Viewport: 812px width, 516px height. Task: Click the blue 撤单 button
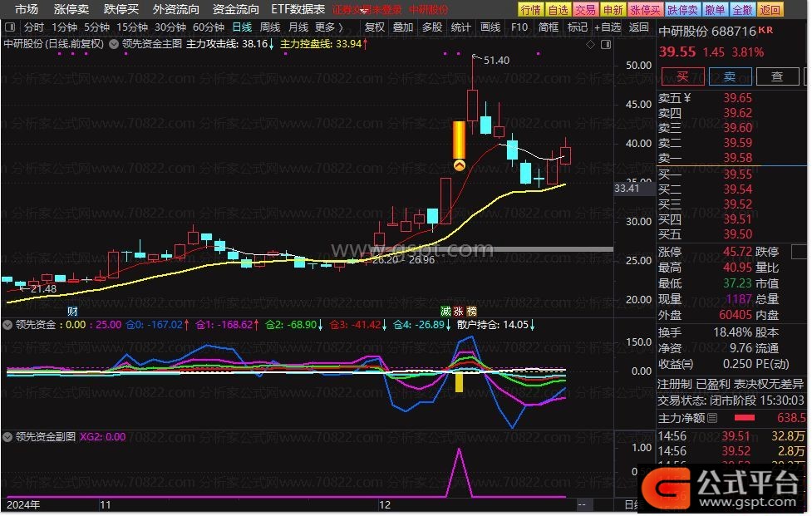click(715, 9)
